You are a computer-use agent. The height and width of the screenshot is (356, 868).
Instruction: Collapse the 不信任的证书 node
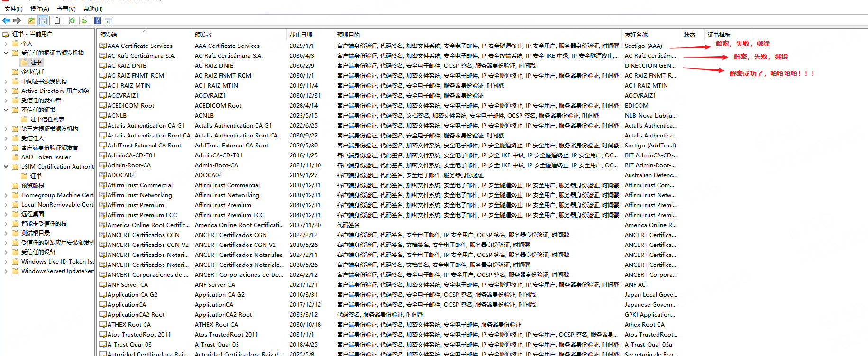6,110
